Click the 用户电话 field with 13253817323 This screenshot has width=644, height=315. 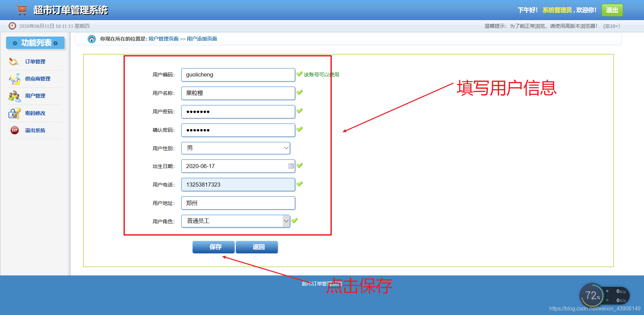238,185
